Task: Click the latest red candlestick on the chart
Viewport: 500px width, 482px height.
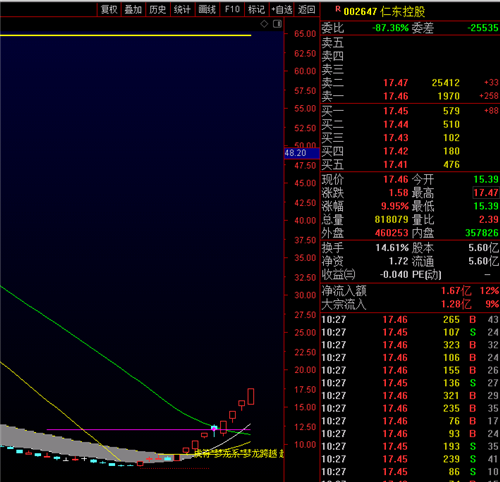Action: tap(251, 396)
